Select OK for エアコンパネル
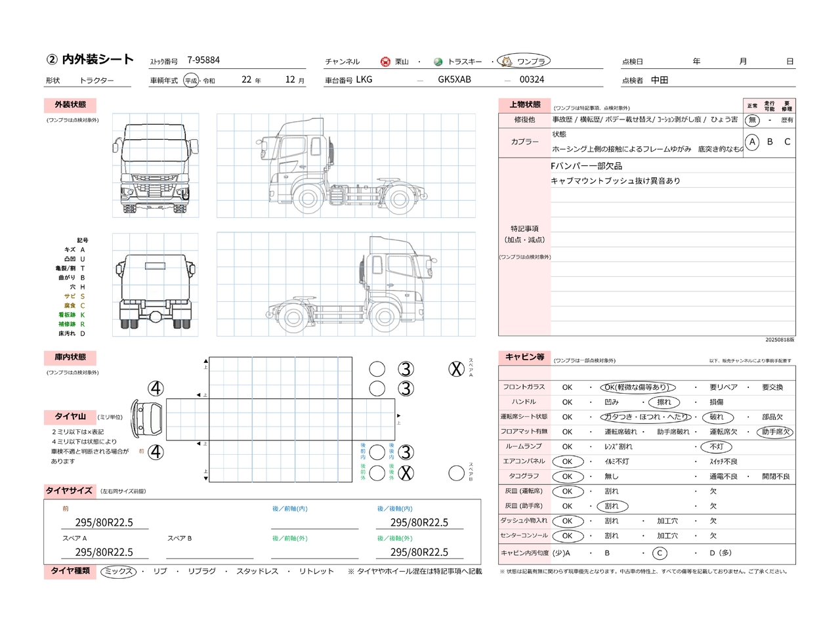Image resolution: width=840 pixels, height=630 pixels. (567, 461)
